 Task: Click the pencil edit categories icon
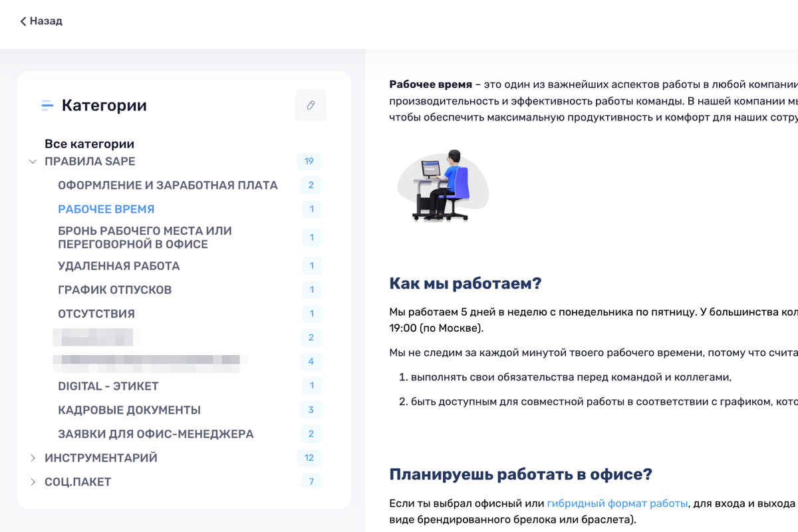pos(311,105)
